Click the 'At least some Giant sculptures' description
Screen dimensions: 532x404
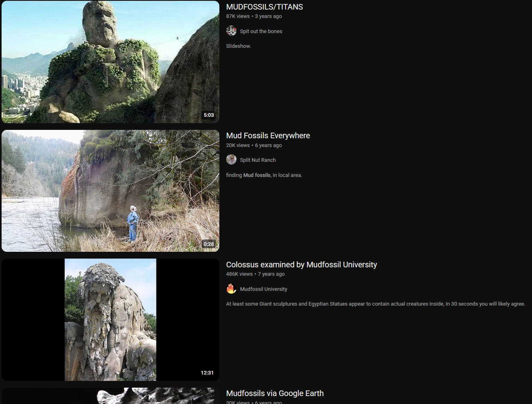click(375, 304)
